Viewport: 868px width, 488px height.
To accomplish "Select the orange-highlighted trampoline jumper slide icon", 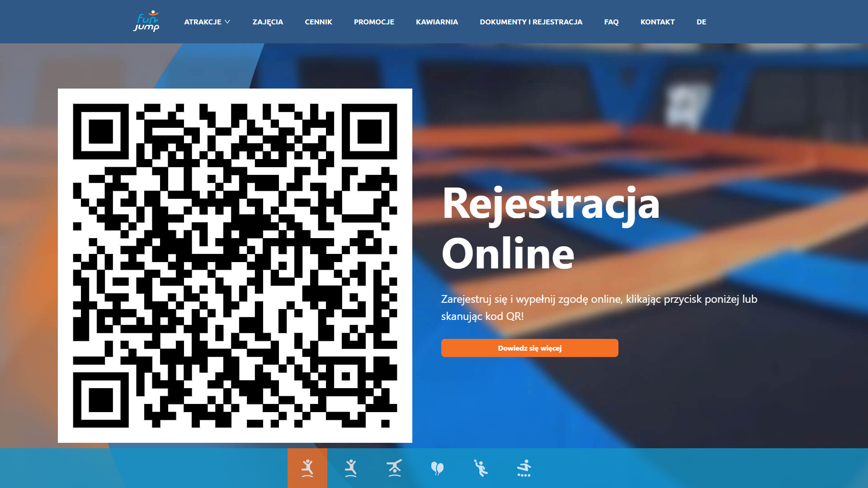I will pyautogui.click(x=307, y=468).
